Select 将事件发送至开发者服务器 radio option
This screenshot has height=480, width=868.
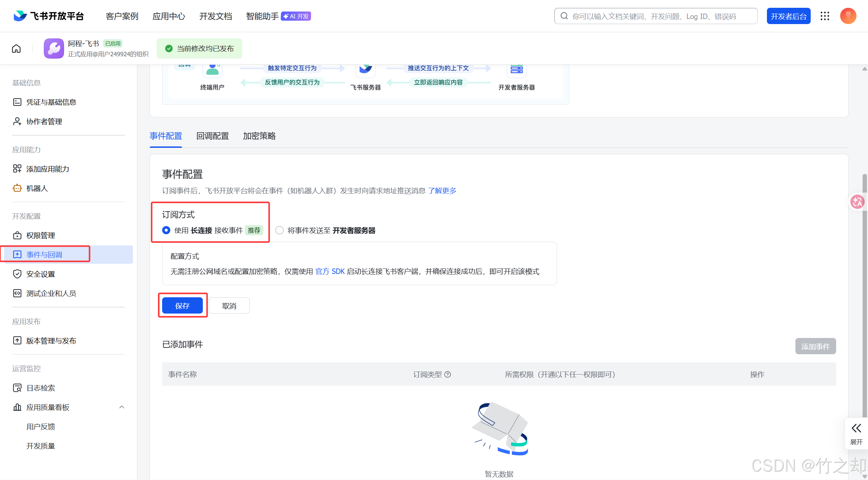click(279, 231)
